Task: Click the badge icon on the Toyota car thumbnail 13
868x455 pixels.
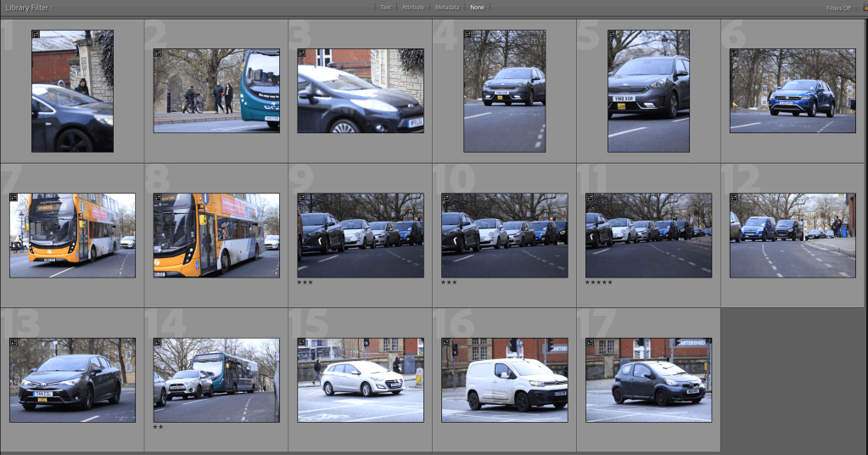Action: click(14, 343)
